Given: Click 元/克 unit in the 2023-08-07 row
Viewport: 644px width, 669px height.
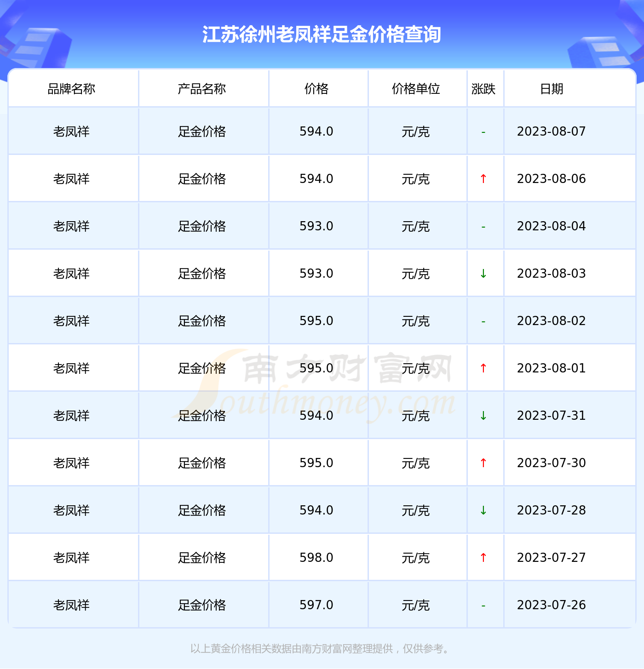Looking at the screenshot, I should coord(416,132).
